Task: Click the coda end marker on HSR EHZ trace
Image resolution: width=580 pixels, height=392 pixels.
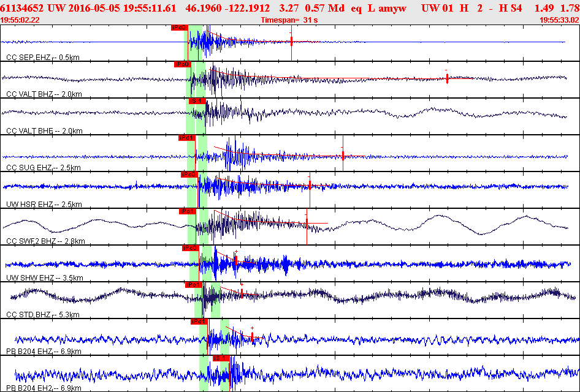Action: (310, 185)
